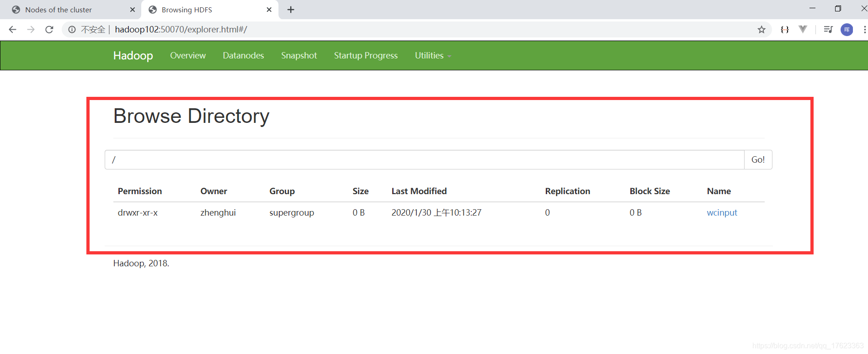Viewport: 868px width, 354px height.
Task: Click the Size column header
Action: click(x=361, y=191)
